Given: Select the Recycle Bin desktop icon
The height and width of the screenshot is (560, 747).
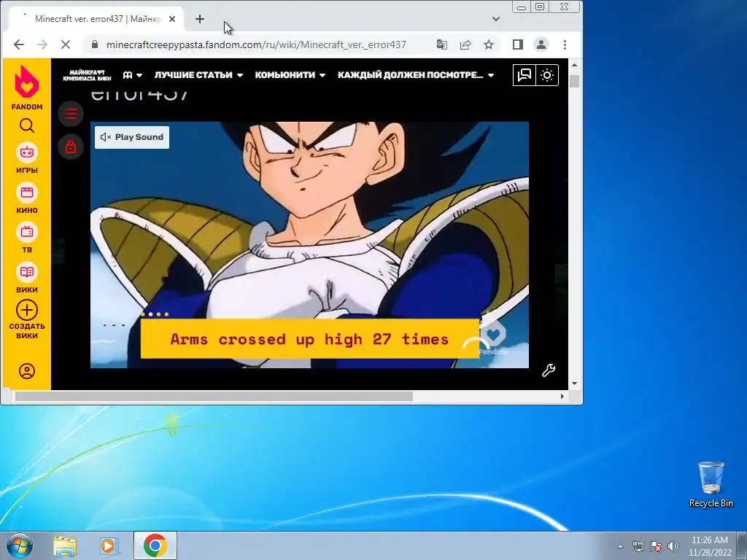Looking at the screenshot, I should 711,484.
